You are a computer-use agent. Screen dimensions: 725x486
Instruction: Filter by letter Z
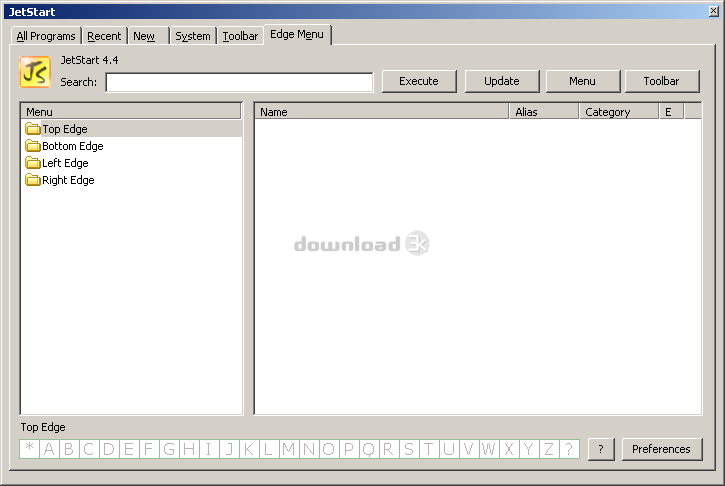tap(548, 449)
